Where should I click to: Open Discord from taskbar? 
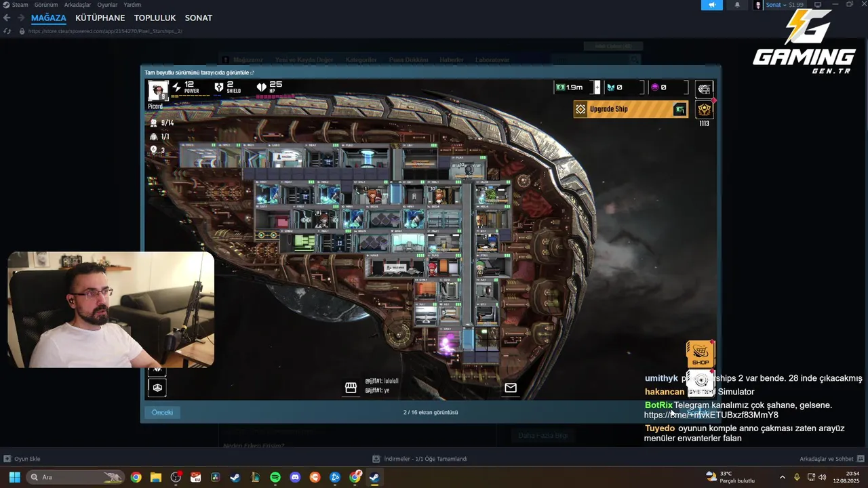point(295,477)
